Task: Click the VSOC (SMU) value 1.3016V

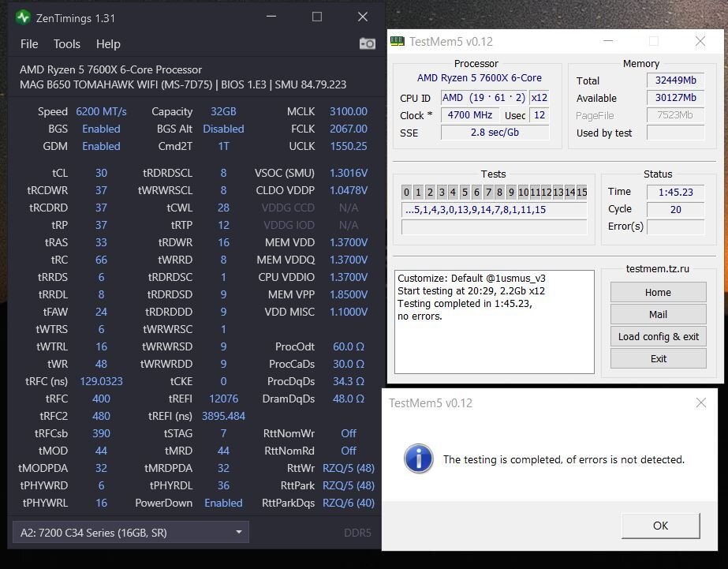Action: coord(348,173)
